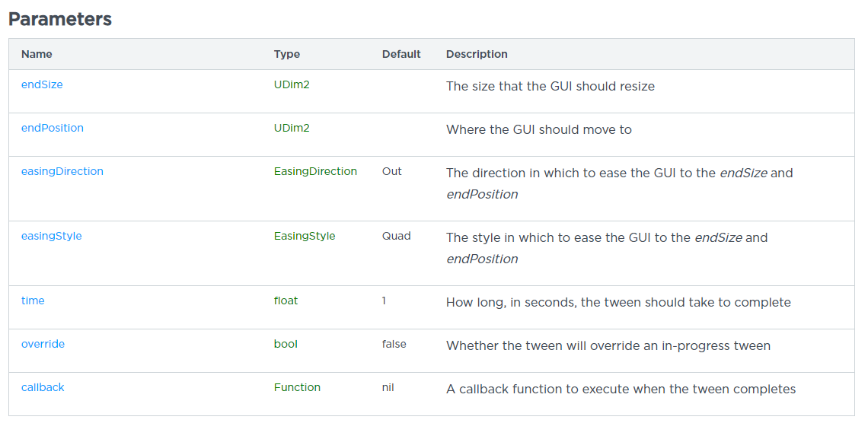The image size is (868, 423).
Task: Open UDim2 type link for endSize
Action: (292, 84)
